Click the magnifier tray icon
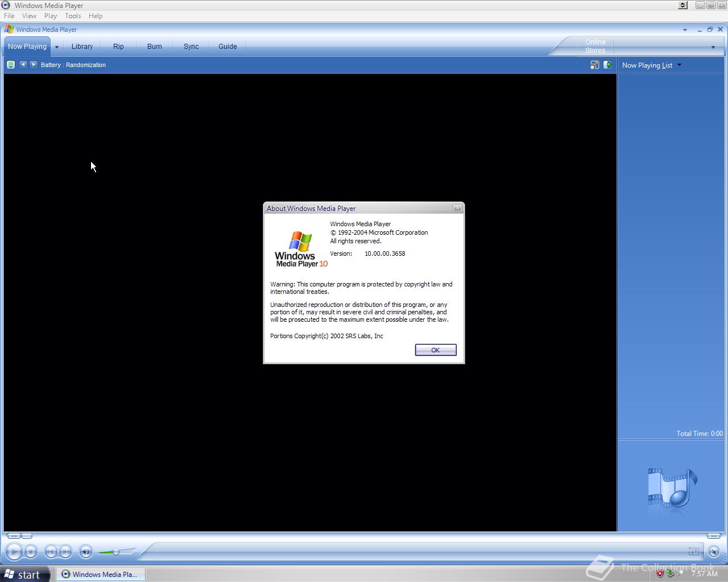 tap(681, 573)
